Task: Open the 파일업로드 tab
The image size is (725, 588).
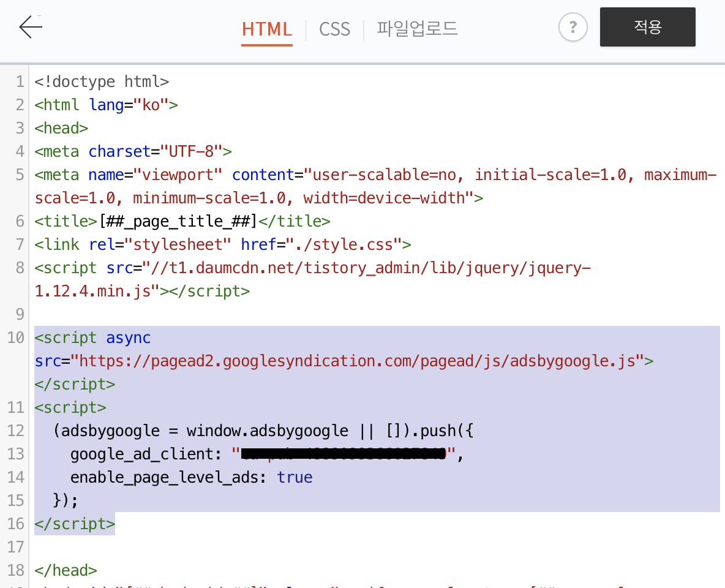Action: 417,29
